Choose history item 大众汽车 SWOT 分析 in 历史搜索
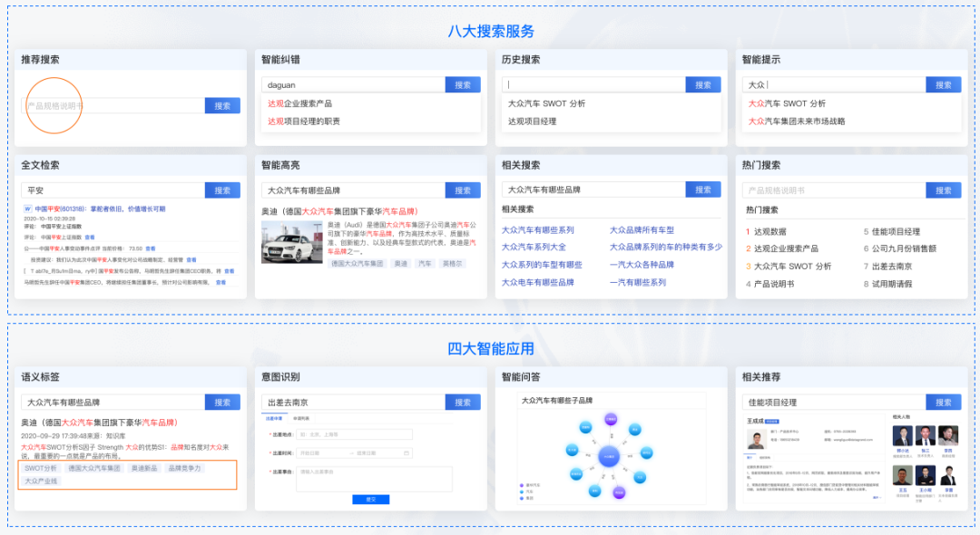980x535 pixels. [x=546, y=103]
